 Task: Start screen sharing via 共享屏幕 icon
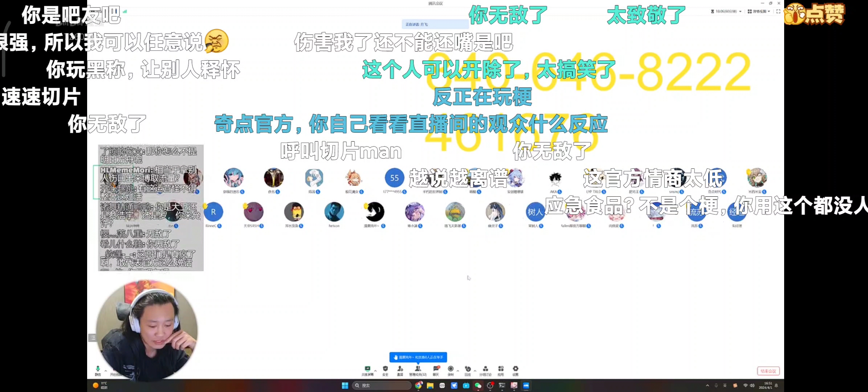(x=367, y=369)
